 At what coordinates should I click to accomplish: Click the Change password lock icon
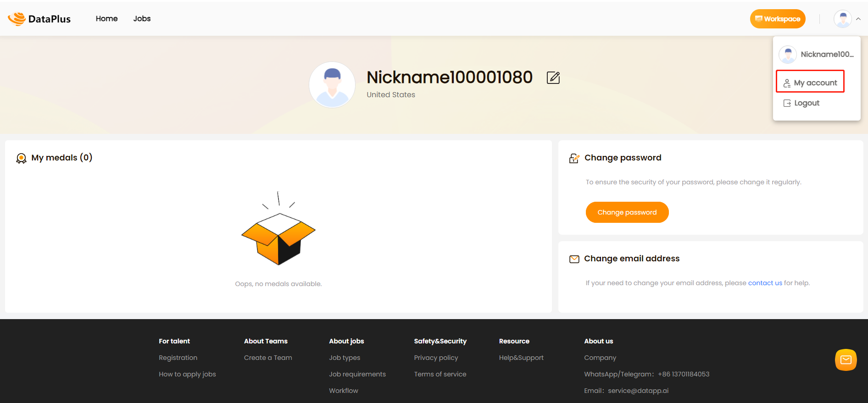[574, 158]
